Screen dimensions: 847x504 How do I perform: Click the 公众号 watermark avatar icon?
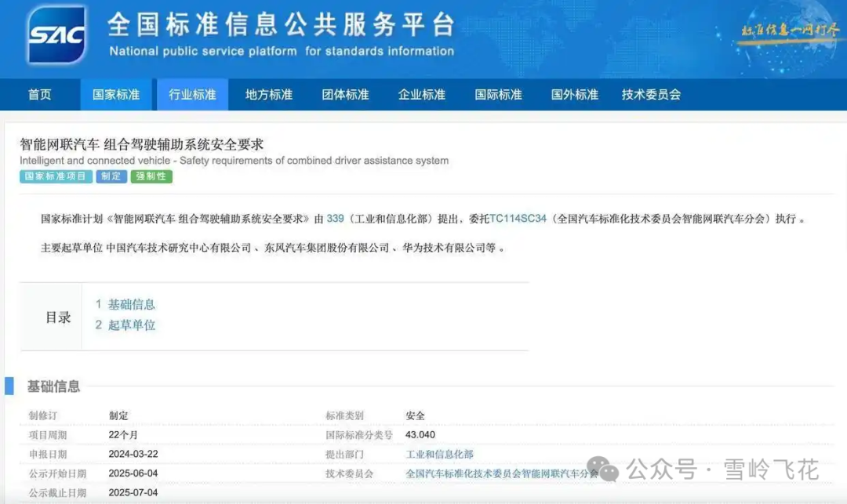[603, 469]
